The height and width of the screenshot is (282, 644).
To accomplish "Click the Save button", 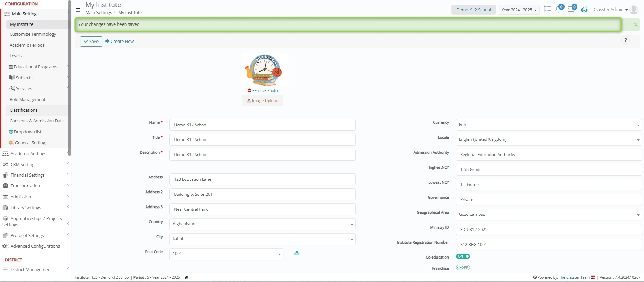I will [x=91, y=42].
